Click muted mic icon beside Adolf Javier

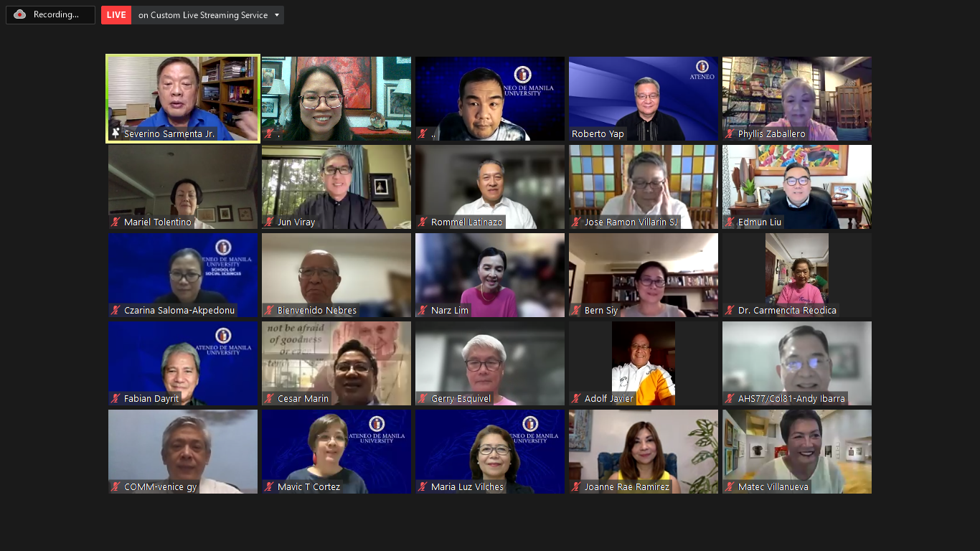(x=576, y=398)
